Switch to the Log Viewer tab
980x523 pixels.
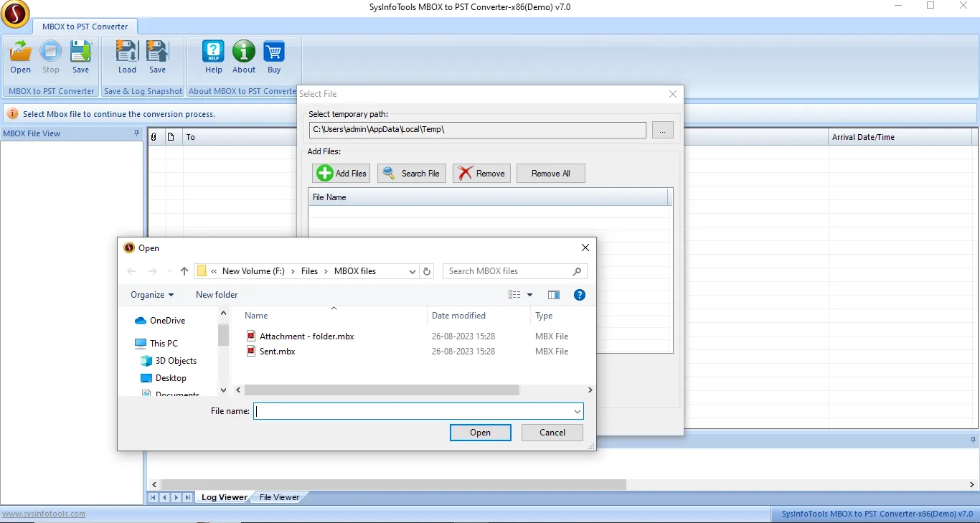click(x=224, y=497)
